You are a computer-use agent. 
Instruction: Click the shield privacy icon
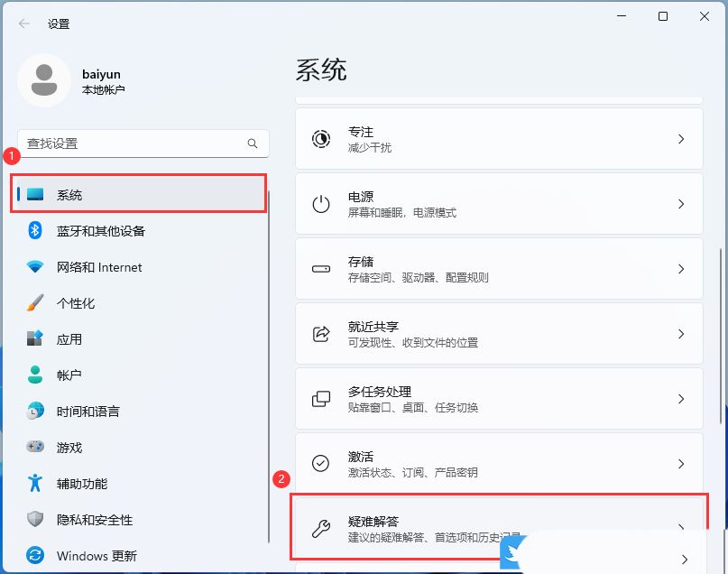(x=35, y=519)
